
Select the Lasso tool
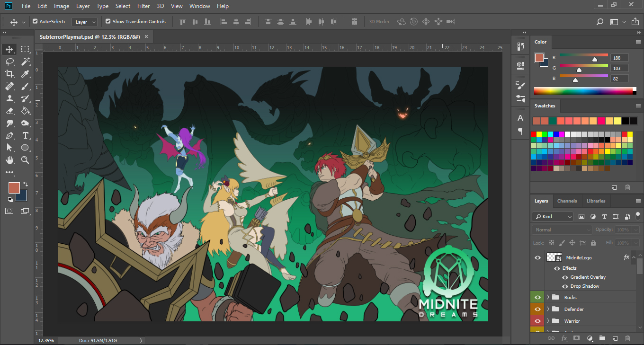tap(9, 62)
